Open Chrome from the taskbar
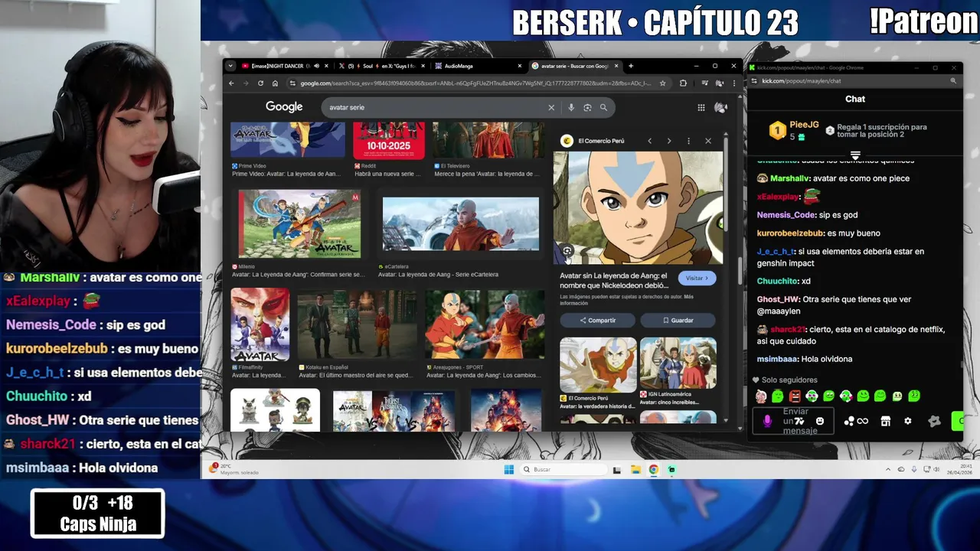This screenshot has width=980, height=551. [x=654, y=470]
